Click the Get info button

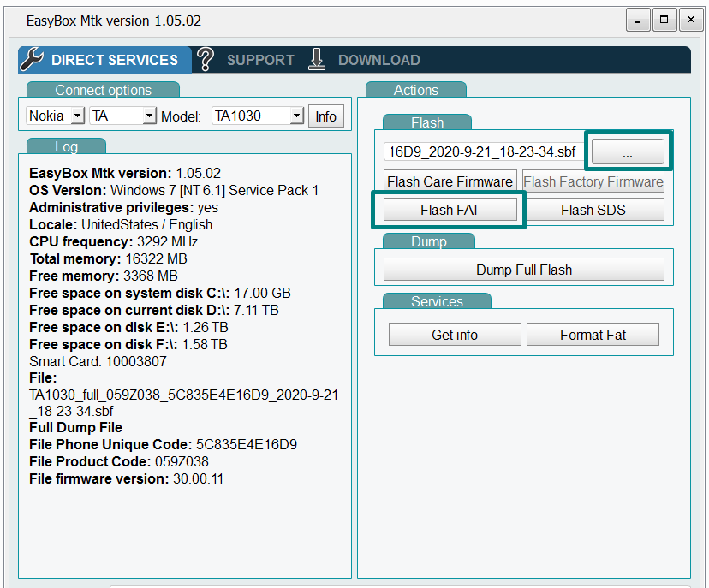455,335
